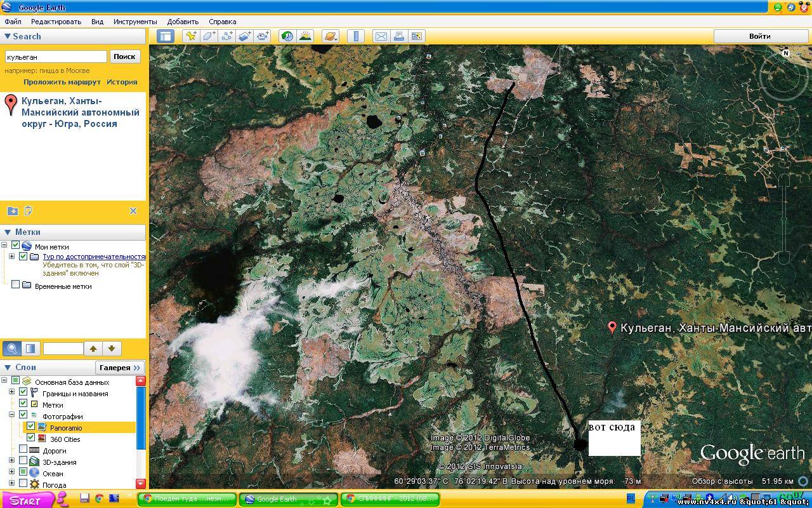Viewport: 812px width, 508px height.
Task: Expand Тур по достопримечательностям tree node
Action: (12, 257)
